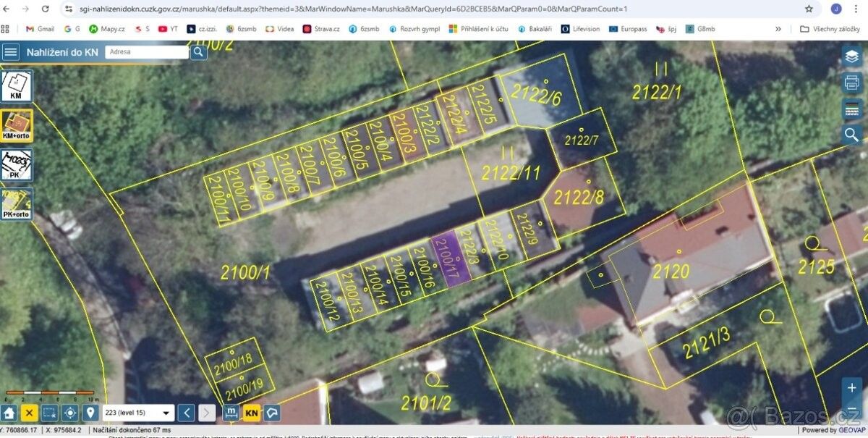
Task: Click into the Adresa search field
Action: point(147,52)
